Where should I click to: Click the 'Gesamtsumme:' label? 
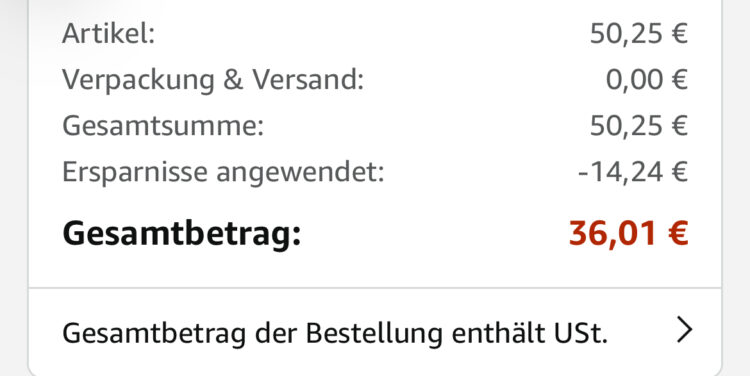coord(163,126)
